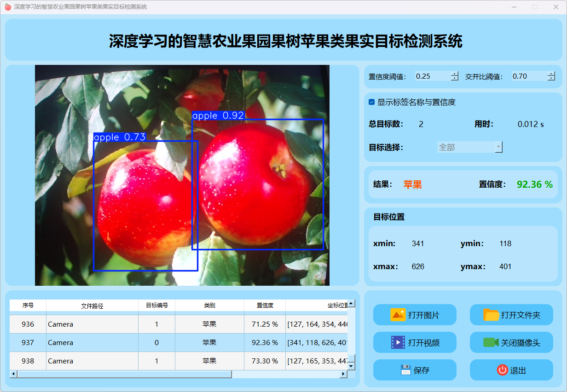Select row number 938 cell

tap(28, 361)
